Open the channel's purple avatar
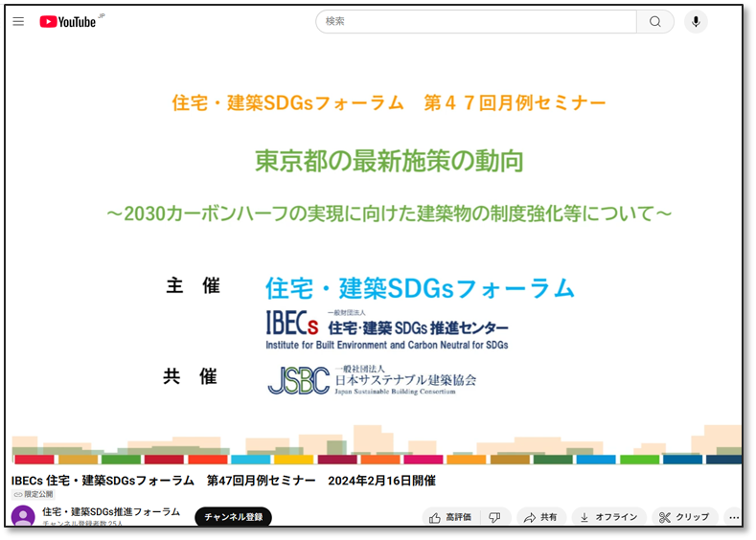 23,517
